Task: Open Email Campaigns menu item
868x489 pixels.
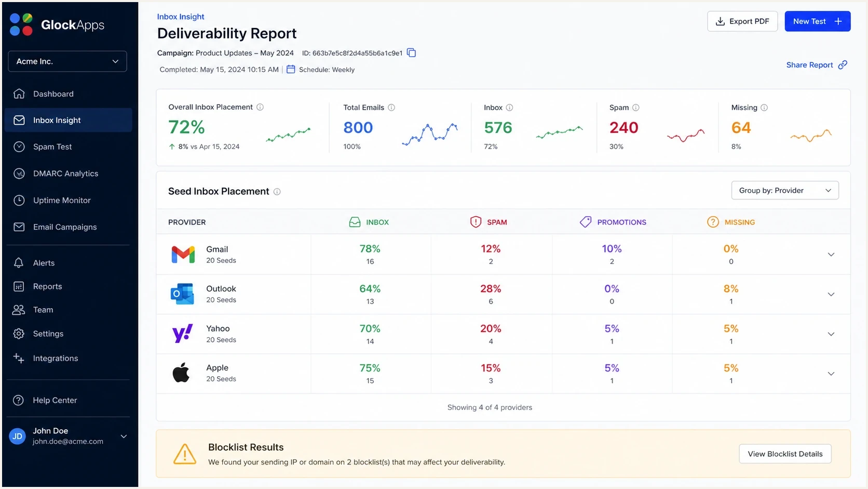Action: pos(68,227)
